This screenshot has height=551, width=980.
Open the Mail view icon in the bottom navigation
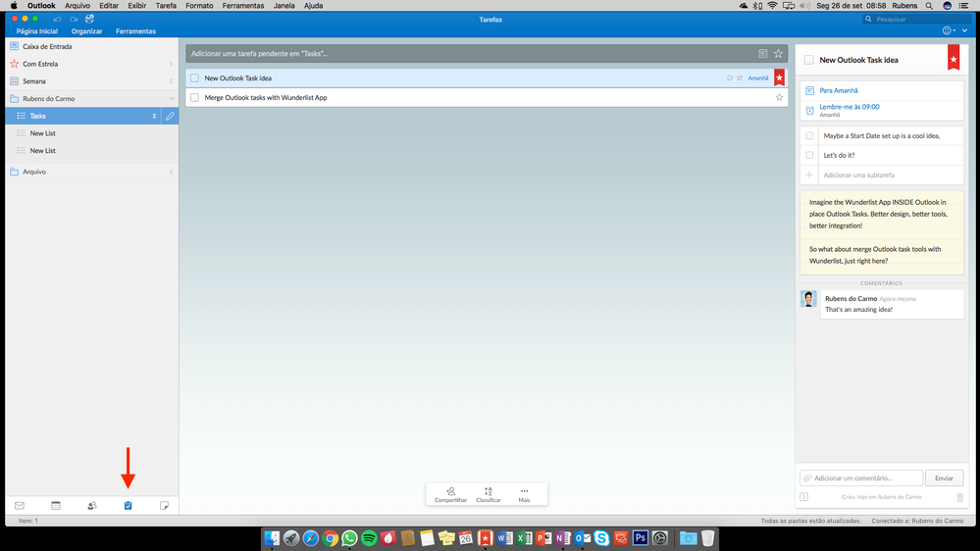pyautogui.click(x=20, y=505)
